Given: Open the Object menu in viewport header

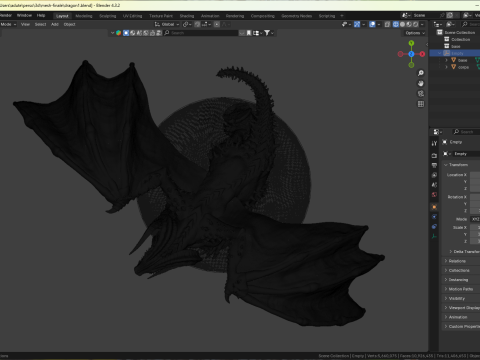Looking at the screenshot, I should click(69, 24).
